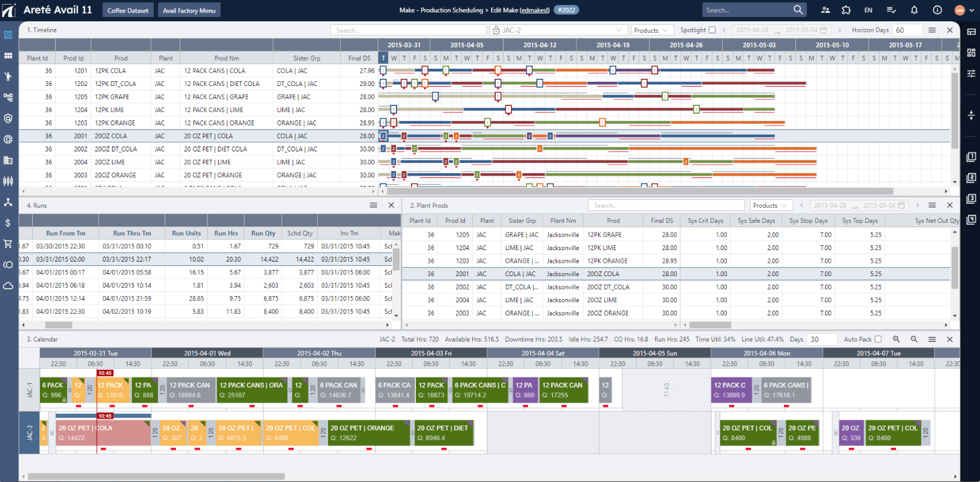
Task: Expand the Timeline Products dropdown
Action: pos(651,30)
